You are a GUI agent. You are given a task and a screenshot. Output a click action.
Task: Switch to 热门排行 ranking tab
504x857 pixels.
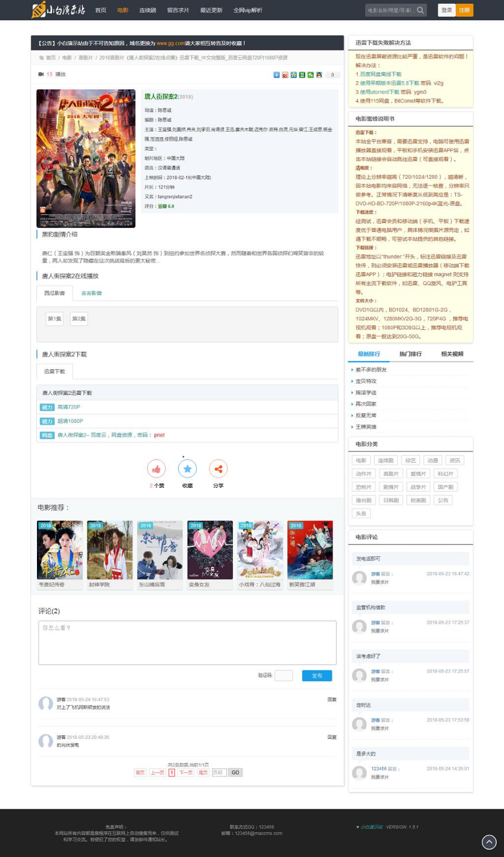[x=410, y=354]
